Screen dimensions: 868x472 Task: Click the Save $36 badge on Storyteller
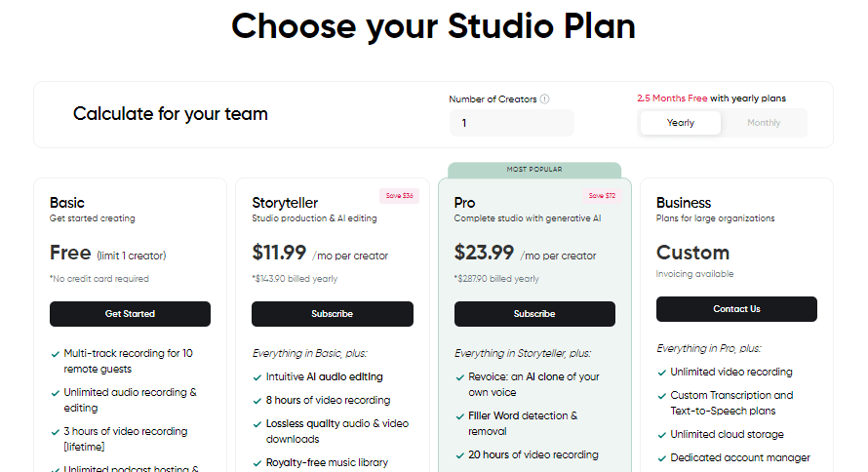(x=399, y=196)
